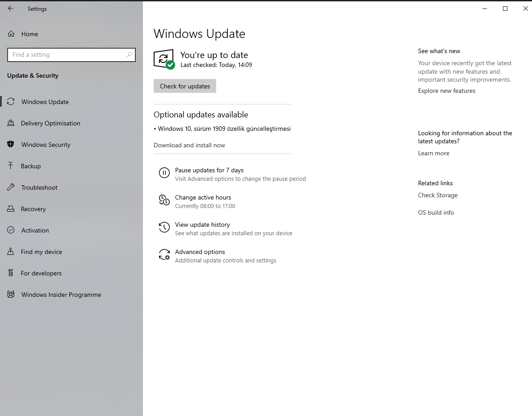Click the "Currently 08:00 to 17:00" text
This screenshot has height=416, width=532.
click(205, 206)
